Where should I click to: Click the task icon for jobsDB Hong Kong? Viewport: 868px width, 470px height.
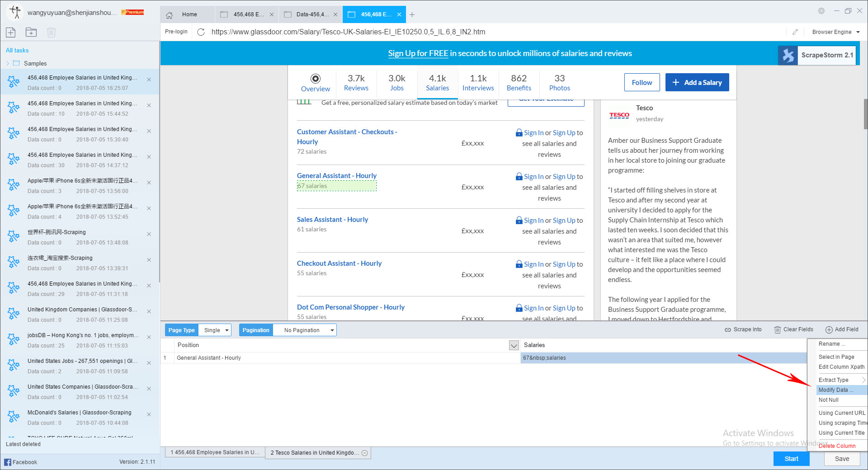coord(14,339)
